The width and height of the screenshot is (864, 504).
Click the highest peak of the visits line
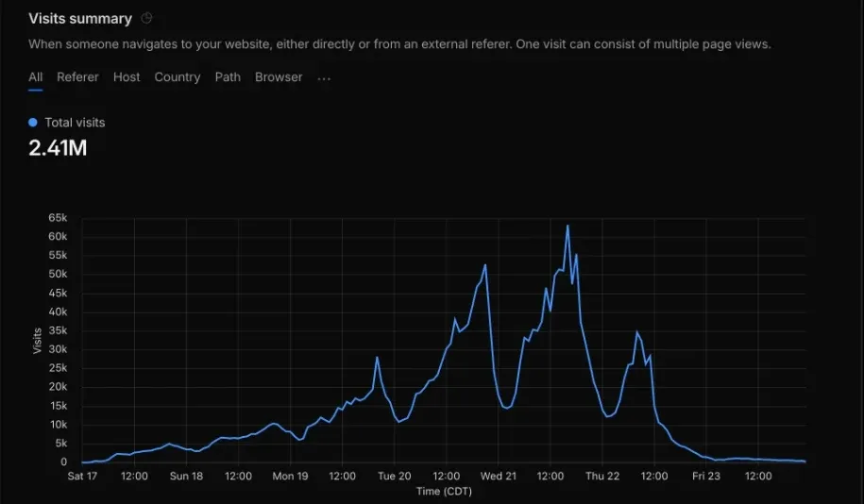(x=568, y=226)
